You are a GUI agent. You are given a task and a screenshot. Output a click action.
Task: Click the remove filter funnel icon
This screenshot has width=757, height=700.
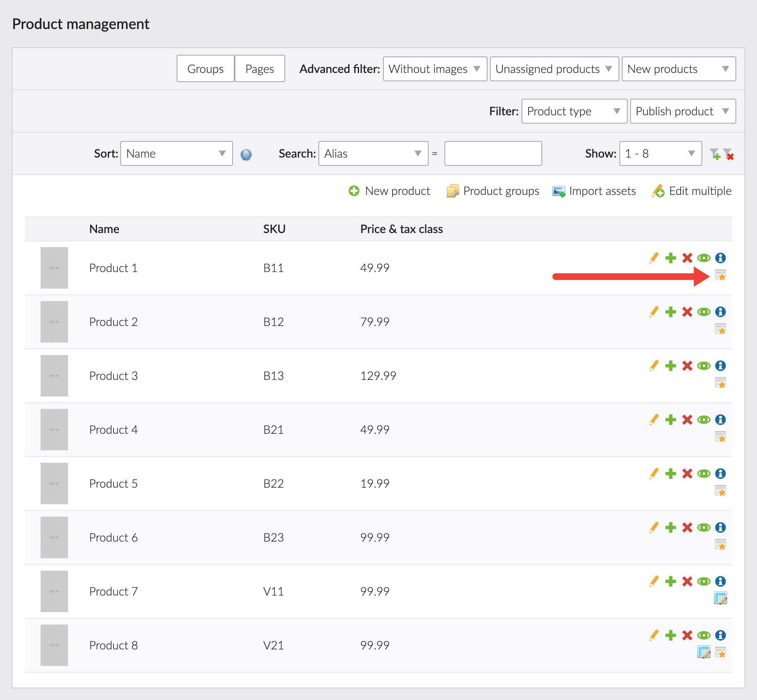tap(728, 154)
